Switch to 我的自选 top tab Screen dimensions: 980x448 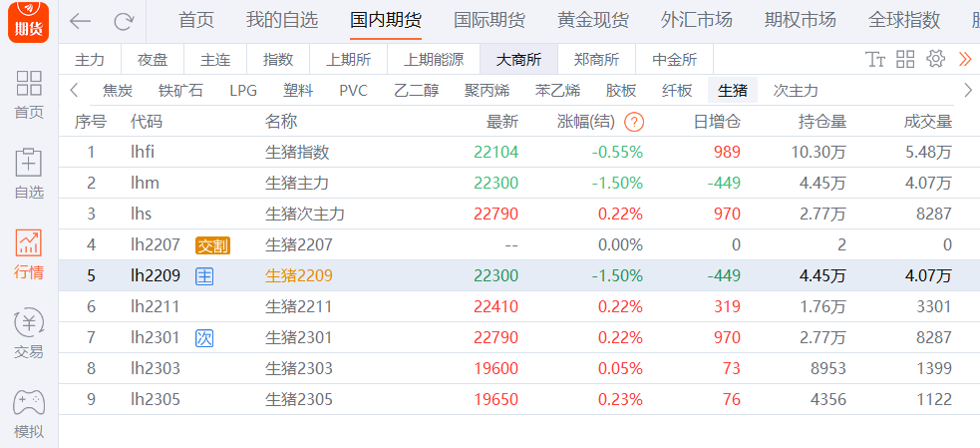click(x=282, y=21)
